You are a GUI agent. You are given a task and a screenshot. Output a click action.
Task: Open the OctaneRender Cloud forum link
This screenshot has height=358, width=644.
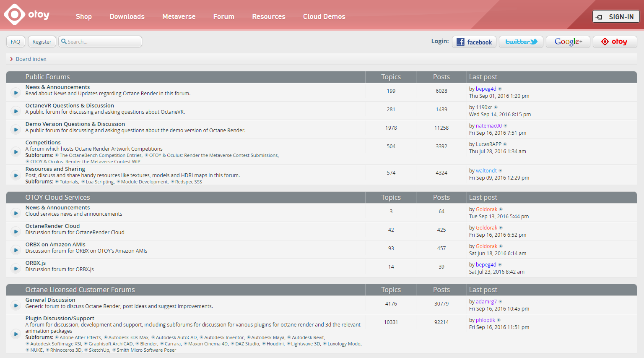52,226
